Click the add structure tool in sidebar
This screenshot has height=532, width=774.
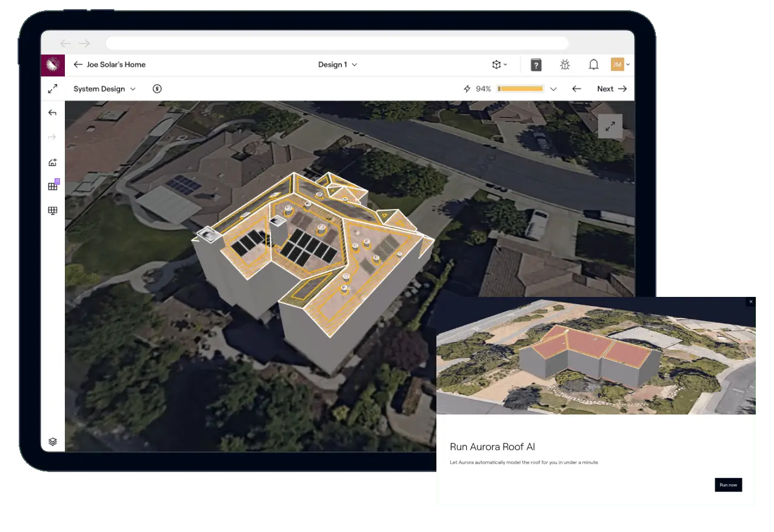tap(53, 162)
